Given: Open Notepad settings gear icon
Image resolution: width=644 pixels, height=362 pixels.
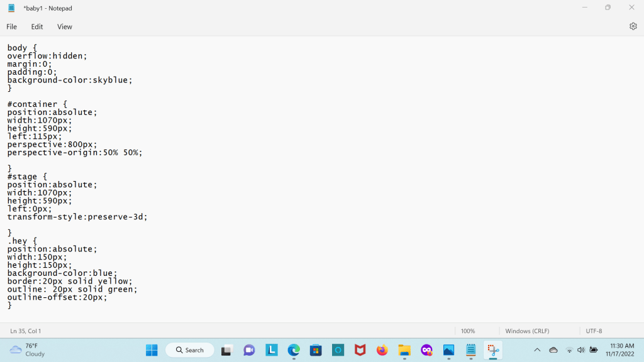Looking at the screenshot, I should [633, 26].
